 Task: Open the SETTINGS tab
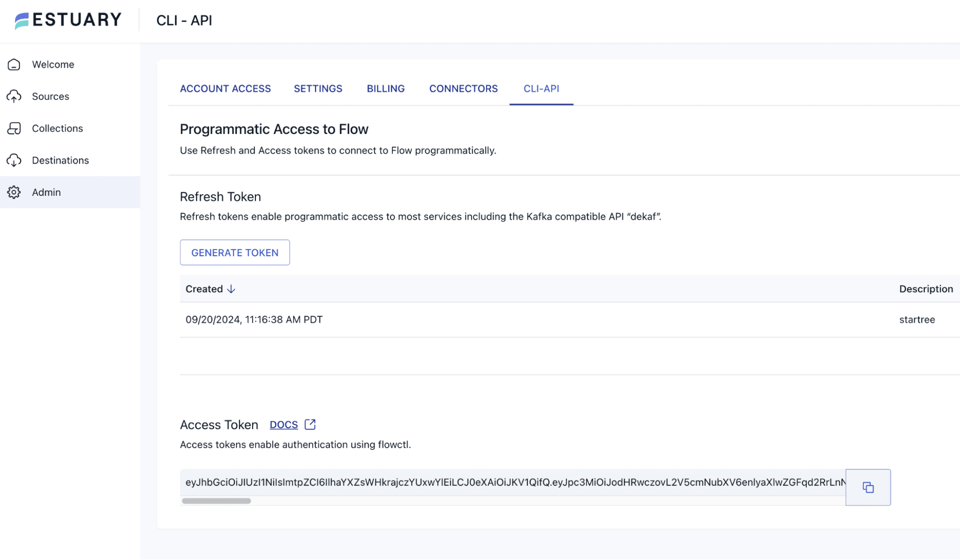pyautogui.click(x=318, y=88)
